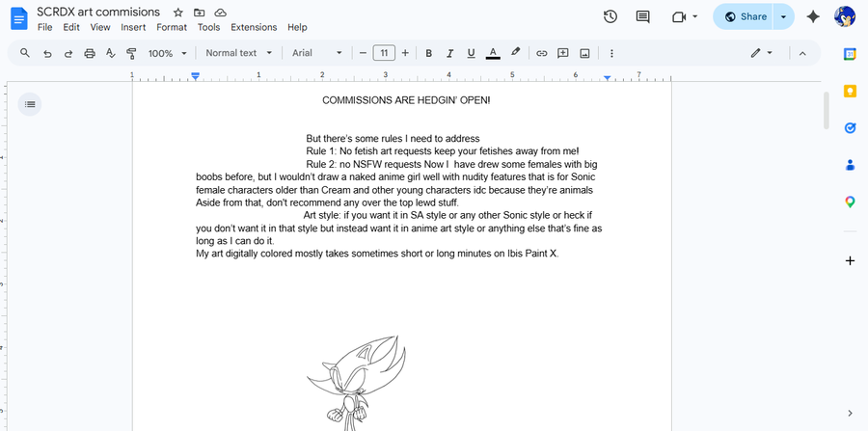Hide the menus with the chevron
Image resolution: width=868 pixels, height=431 pixels.
pyautogui.click(x=802, y=53)
